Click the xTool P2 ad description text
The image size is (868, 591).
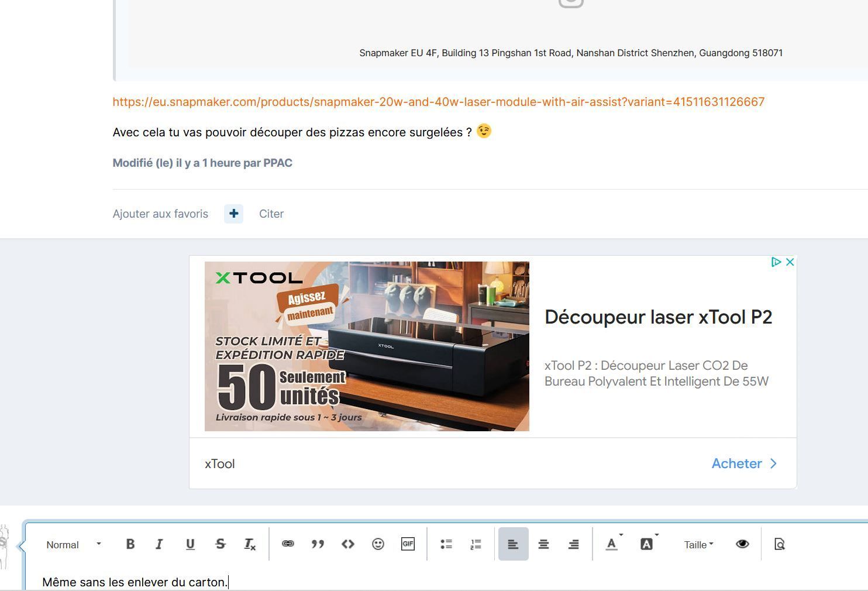[x=656, y=373]
